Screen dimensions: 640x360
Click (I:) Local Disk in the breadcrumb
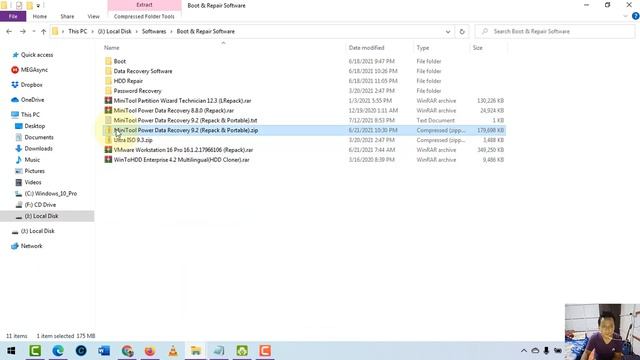(x=115, y=31)
